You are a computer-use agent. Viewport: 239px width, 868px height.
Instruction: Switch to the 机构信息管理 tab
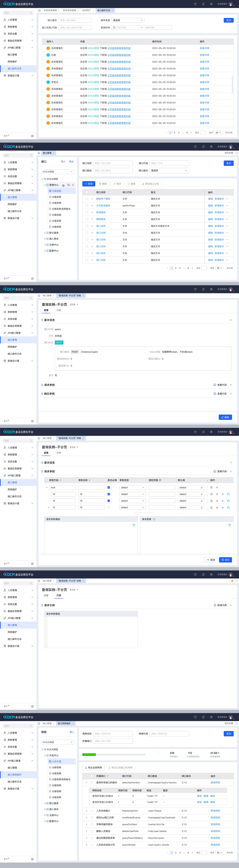point(69,10)
